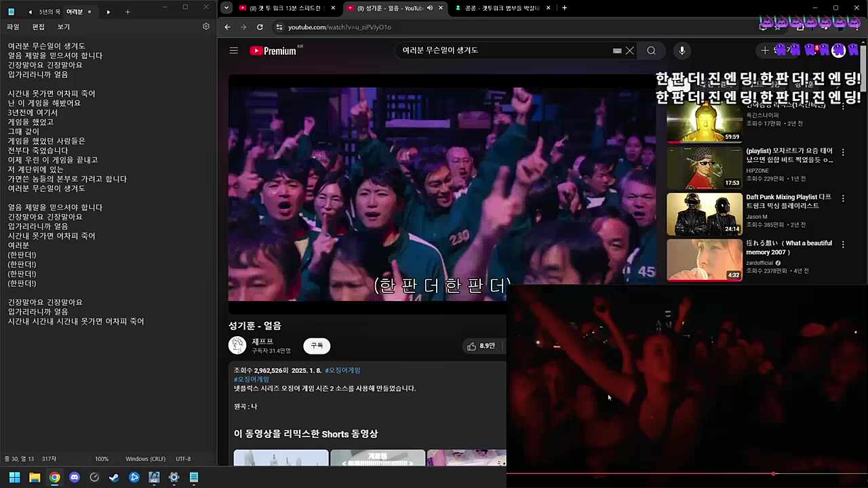Open the zardofficial channel link

pos(759,263)
